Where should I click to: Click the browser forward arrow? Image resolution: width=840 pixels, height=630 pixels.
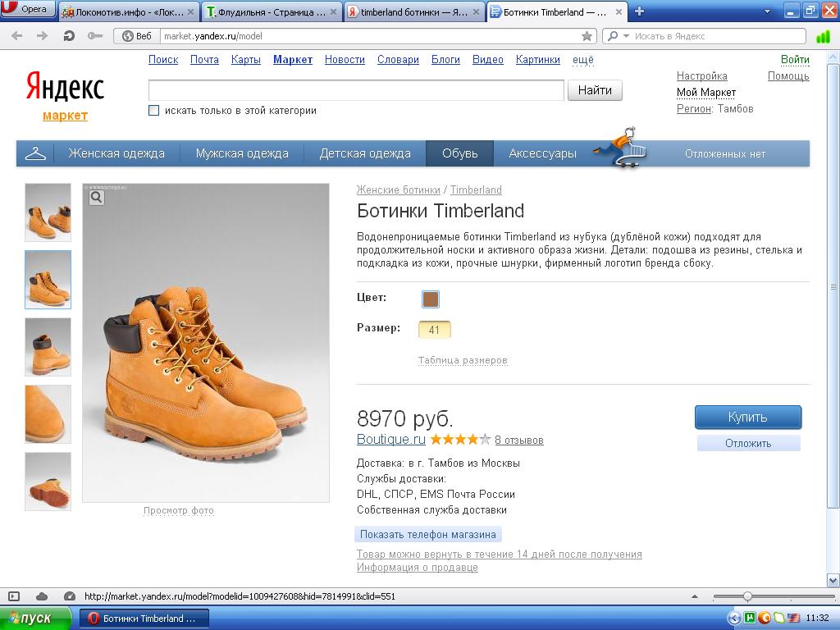42,36
